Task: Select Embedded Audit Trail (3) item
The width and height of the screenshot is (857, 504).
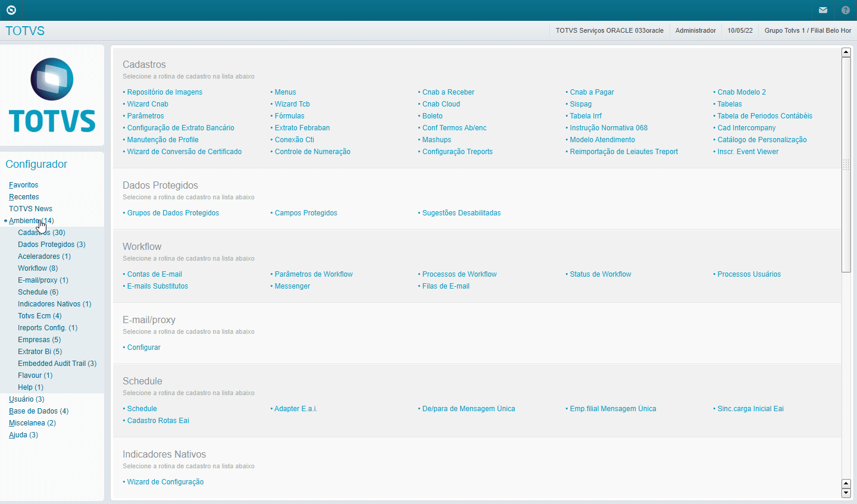Action: pyautogui.click(x=57, y=364)
